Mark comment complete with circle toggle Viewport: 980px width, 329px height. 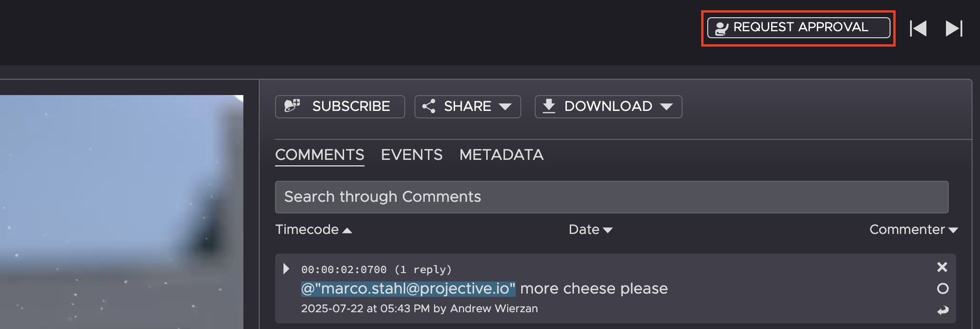(x=943, y=289)
